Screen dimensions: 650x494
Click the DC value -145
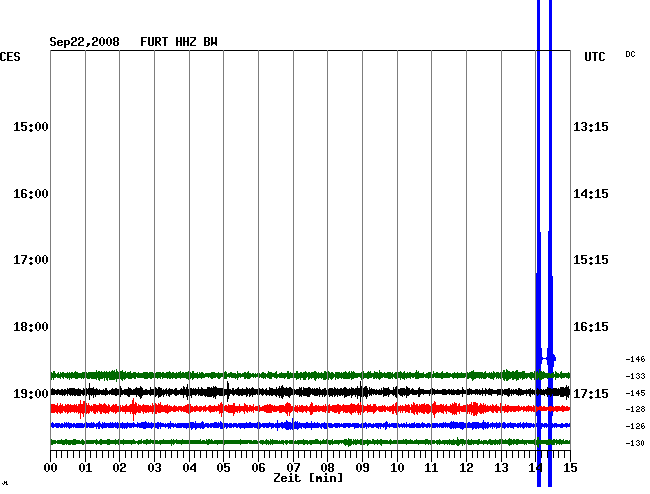[x=635, y=393]
